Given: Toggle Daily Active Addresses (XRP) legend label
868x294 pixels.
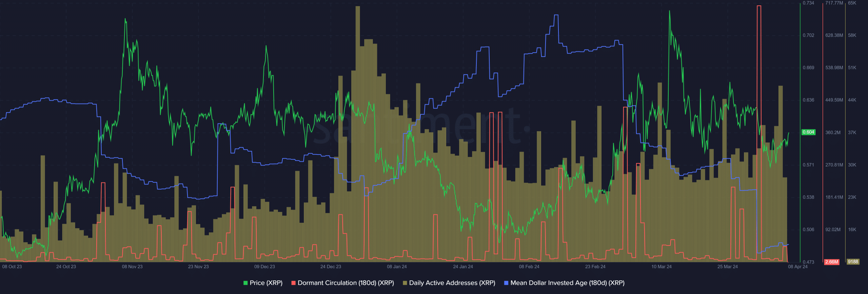Looking at the screenshot, I should (452, 283).
